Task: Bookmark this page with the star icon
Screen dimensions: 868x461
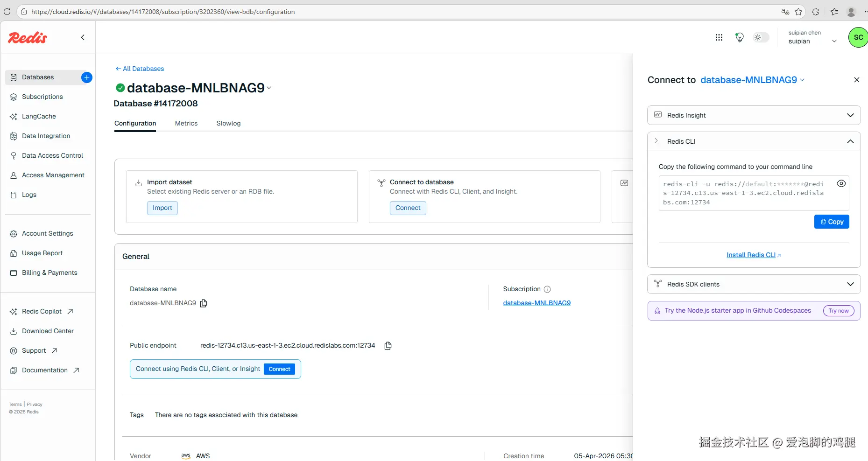Action: click(x=798, y=12)
